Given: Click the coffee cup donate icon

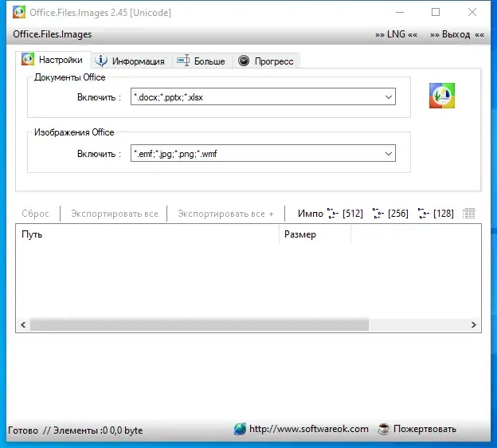Looking at the screenshot, I should 384,429.
